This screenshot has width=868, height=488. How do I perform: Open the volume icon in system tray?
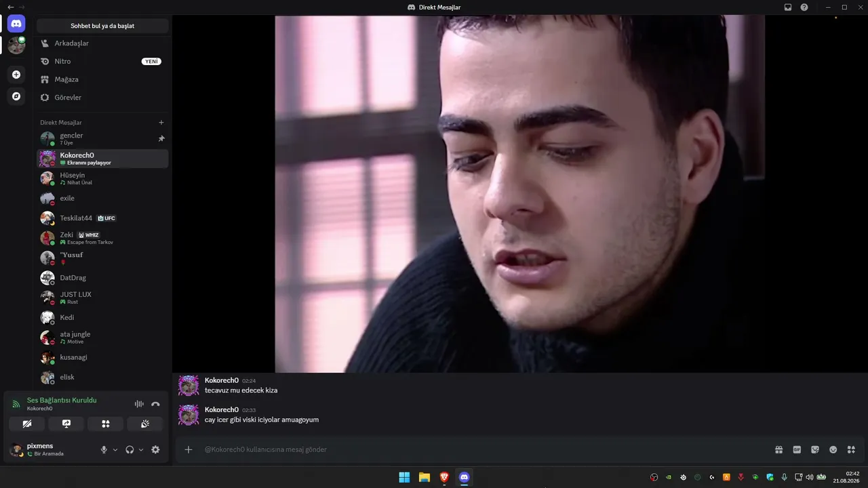click(x=809, y=477)
